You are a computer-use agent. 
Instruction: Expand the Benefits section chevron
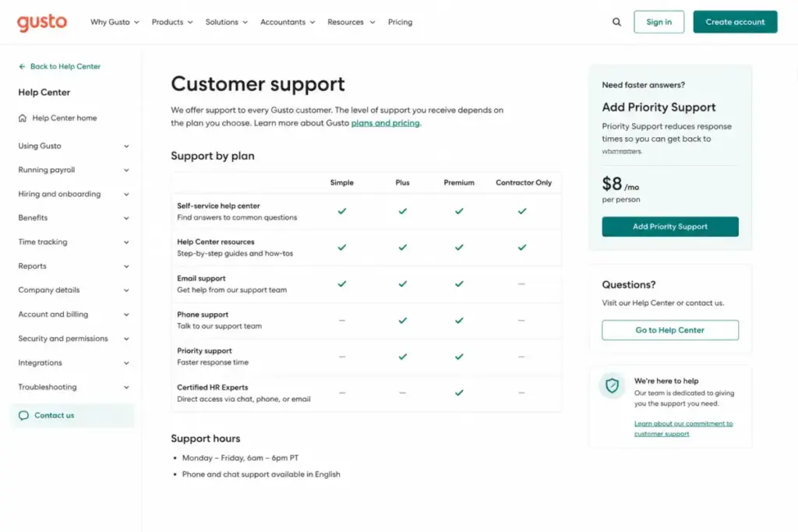click(x=126, y=218)
